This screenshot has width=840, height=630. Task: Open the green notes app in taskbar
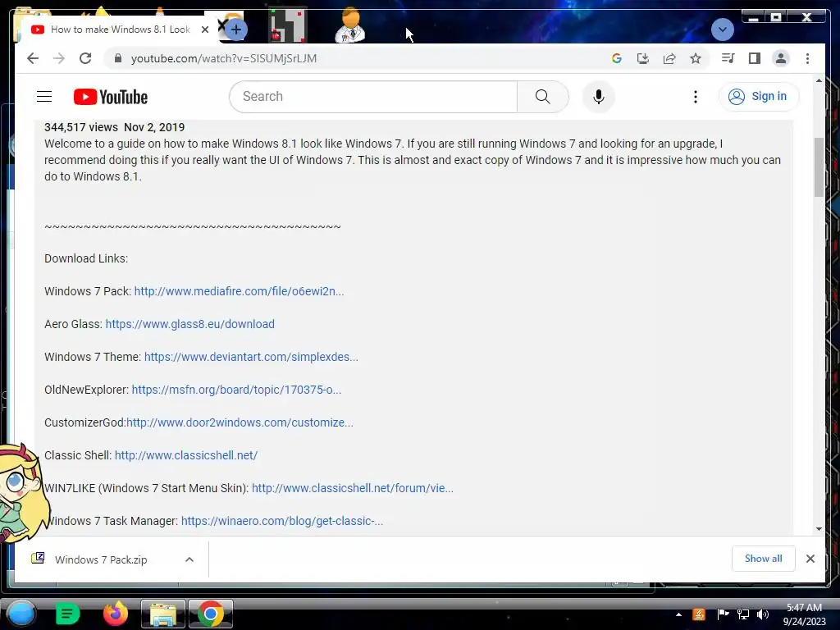[x=67, y=614]
